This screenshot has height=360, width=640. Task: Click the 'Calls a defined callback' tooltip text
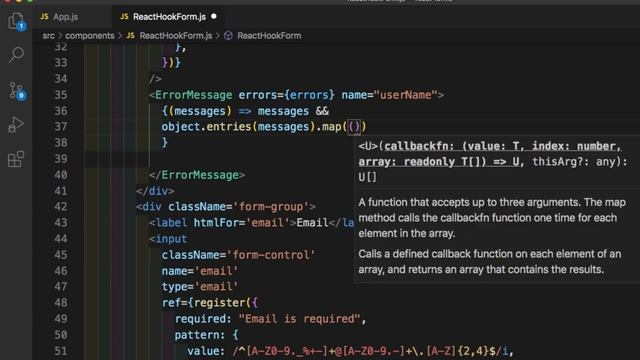[489, 262]
